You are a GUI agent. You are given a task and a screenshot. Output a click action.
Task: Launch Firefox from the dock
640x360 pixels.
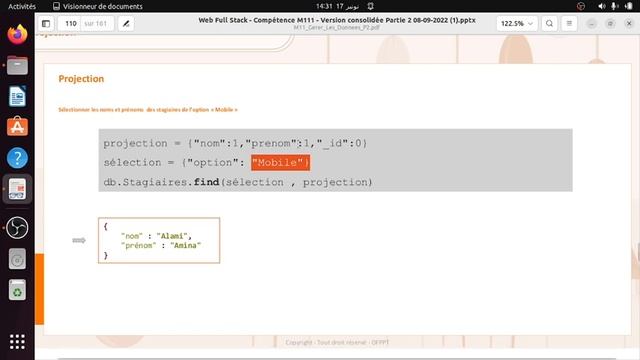point(17,34)
